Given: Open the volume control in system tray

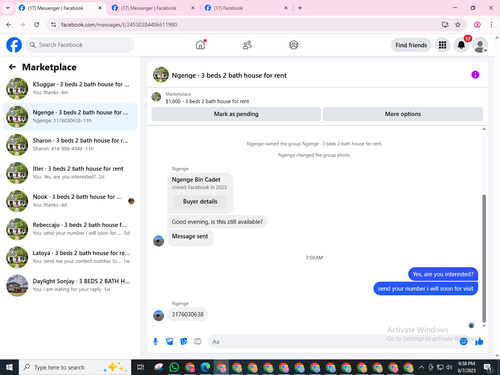Looking at the screenshot, I should (x=449, y=367).
